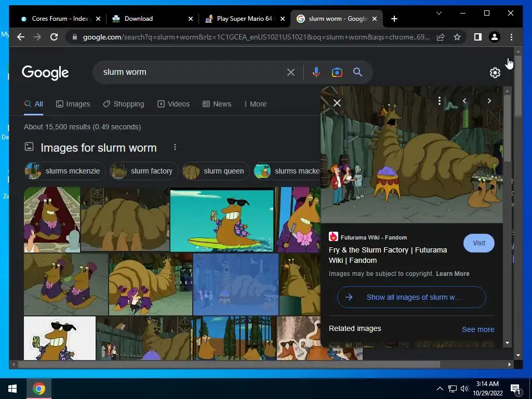Click in the slurm worm search field
The width and height of the screenshot is (532, 399).
click(190, 72)
